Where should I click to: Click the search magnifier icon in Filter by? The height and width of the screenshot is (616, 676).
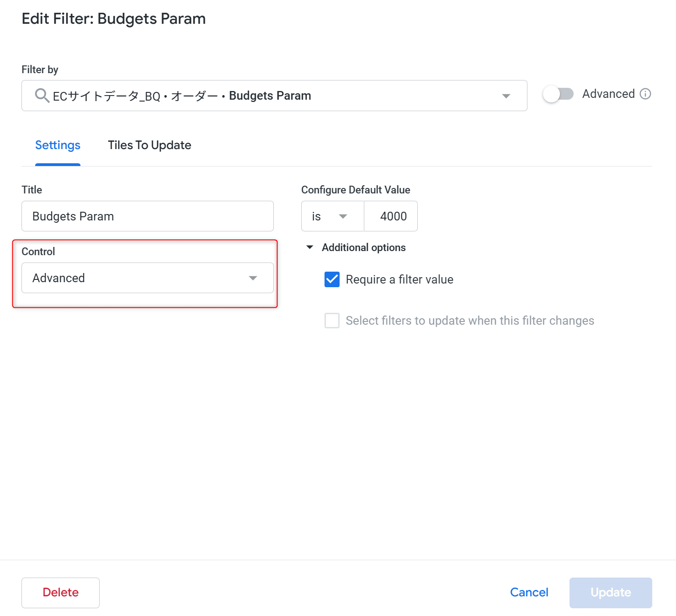(42, 96)
